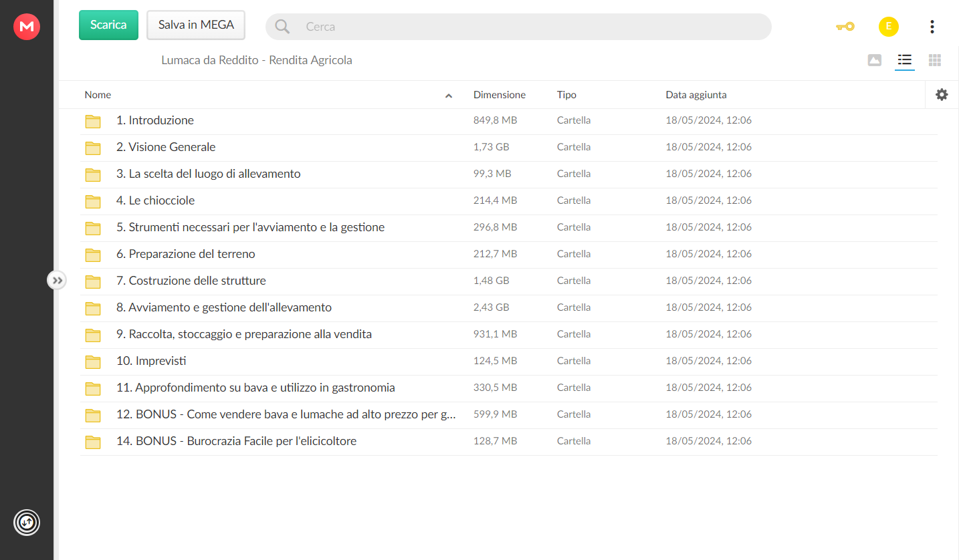The image size is (959, 560).
Task: Click Salva in MEGA button
Action: 196,25
